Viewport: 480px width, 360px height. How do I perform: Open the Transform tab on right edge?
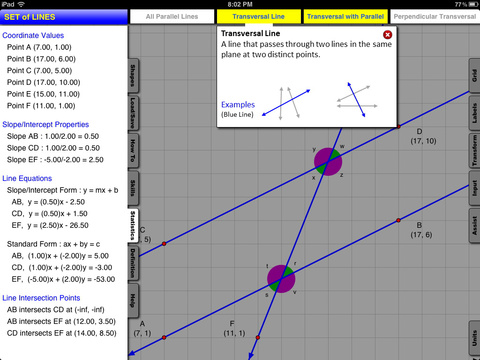click(x=474, y=150)
